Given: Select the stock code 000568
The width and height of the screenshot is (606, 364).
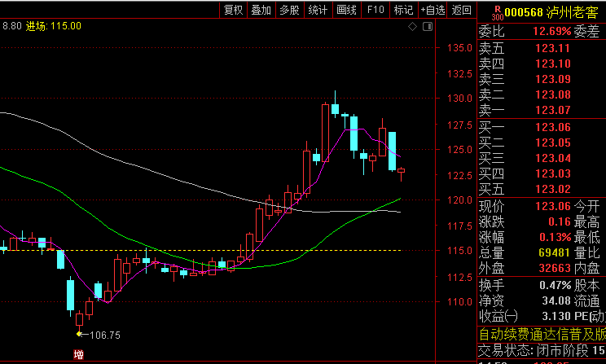Looking at the screenshot, I should 524,13.
